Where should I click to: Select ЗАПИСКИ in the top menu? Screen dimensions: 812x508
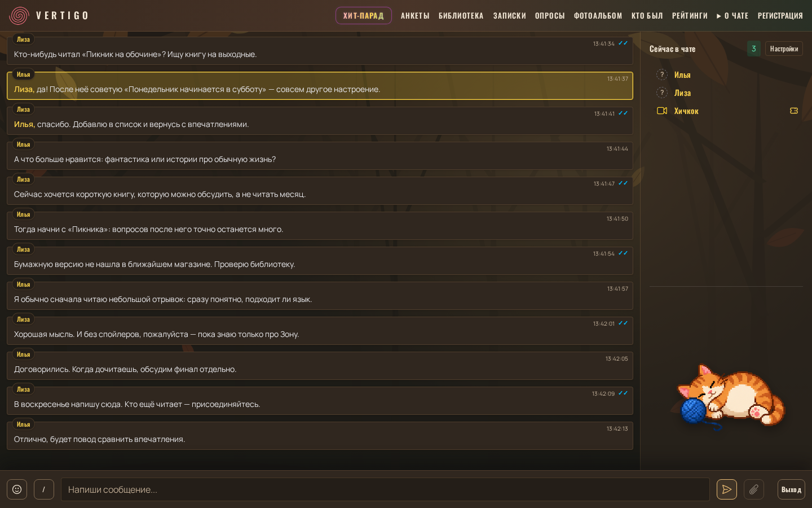pos(510,16)
